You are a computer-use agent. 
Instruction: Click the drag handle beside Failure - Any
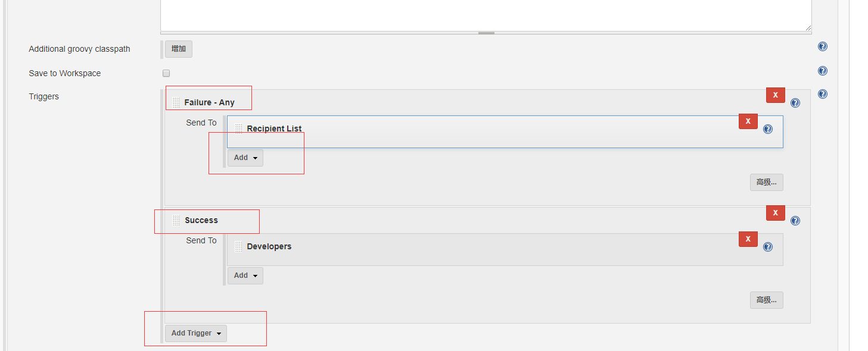(176, 102)
